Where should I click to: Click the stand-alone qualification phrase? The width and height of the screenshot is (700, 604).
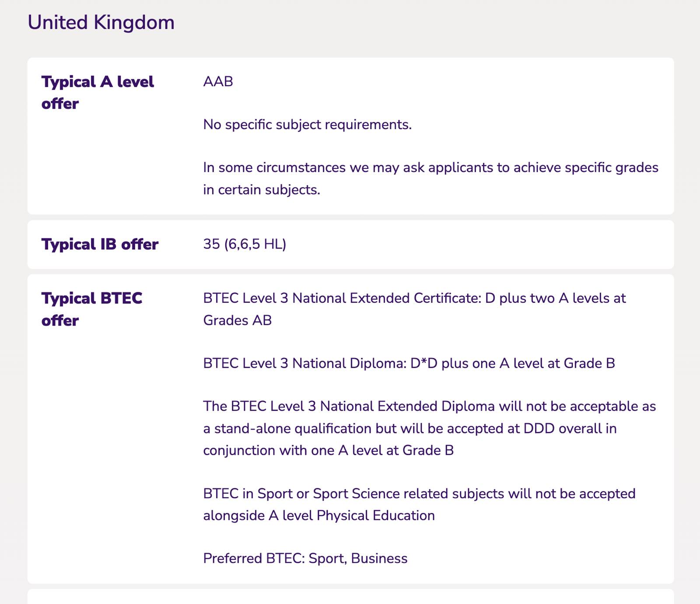[x=293, y=428]
